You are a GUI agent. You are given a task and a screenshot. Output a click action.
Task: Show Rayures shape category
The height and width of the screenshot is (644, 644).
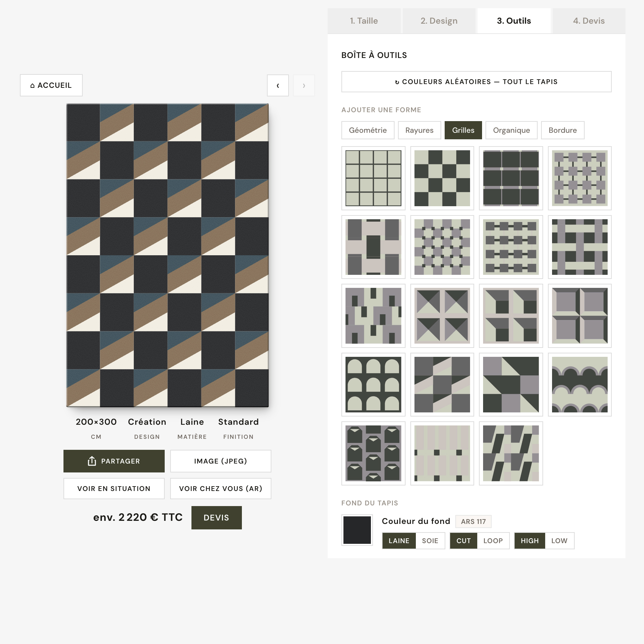419,130
